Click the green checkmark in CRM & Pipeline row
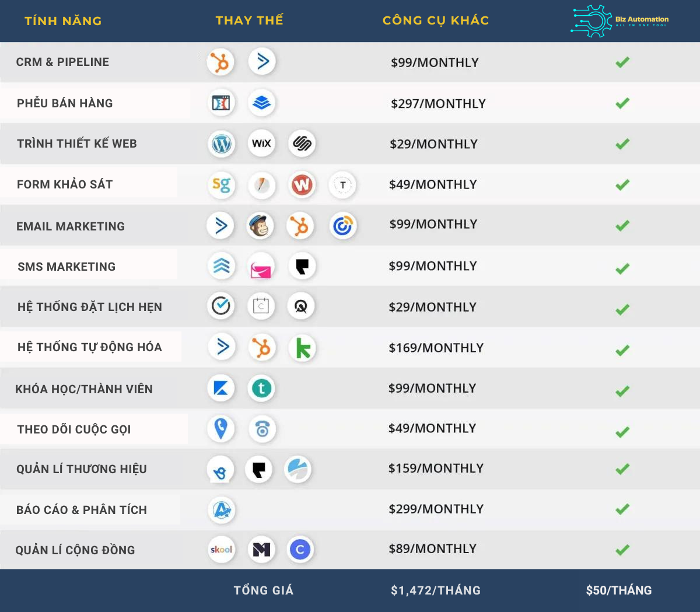This screenshot has width=700, height=612. [622, 62]
